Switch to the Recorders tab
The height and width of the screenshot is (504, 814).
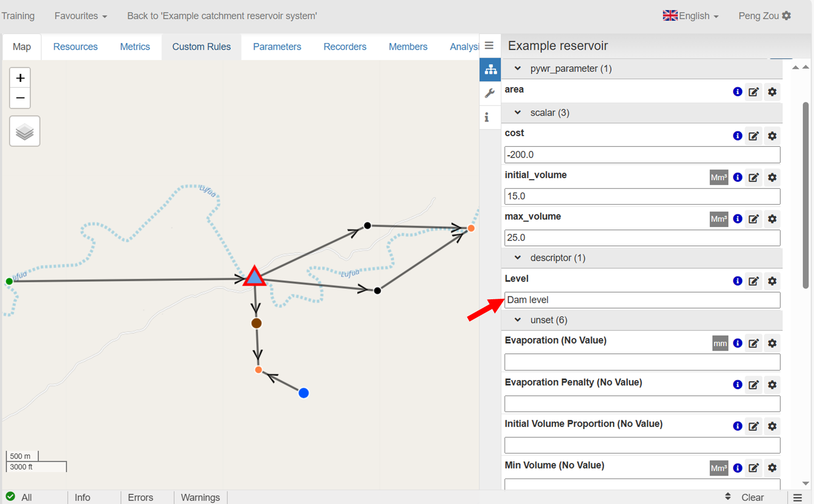pos(345,47)
